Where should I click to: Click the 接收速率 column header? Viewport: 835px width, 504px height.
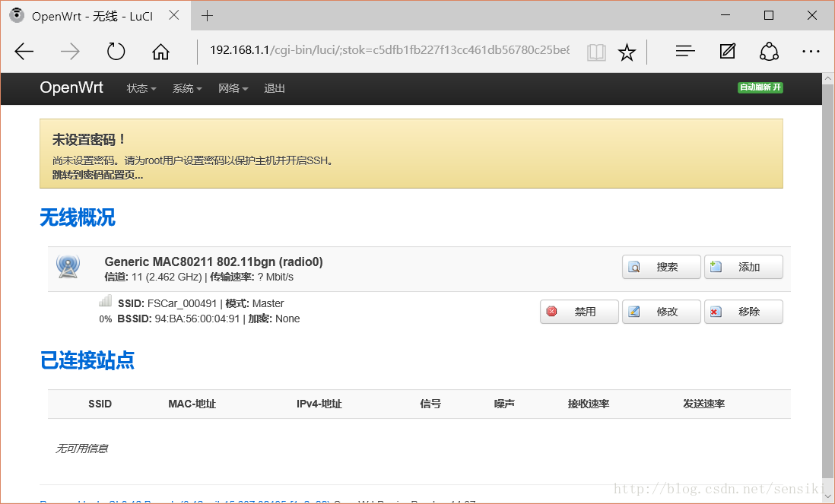(589, 404)
